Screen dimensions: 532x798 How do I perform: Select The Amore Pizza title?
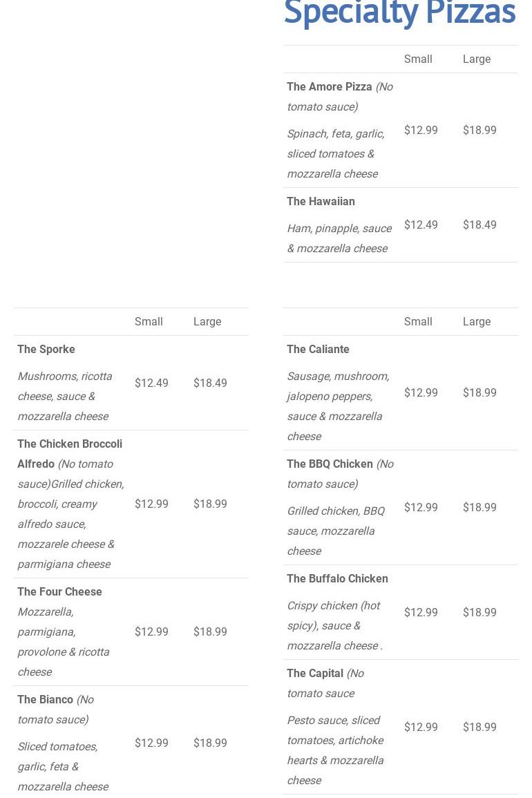pyautogui.click(x=330, y=87)
